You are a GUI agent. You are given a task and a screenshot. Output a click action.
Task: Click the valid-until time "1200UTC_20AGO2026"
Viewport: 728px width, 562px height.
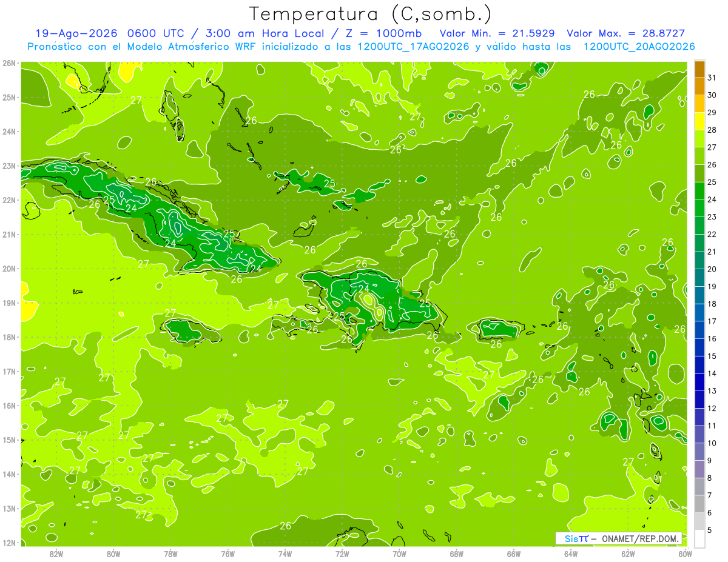click(639, 47)
